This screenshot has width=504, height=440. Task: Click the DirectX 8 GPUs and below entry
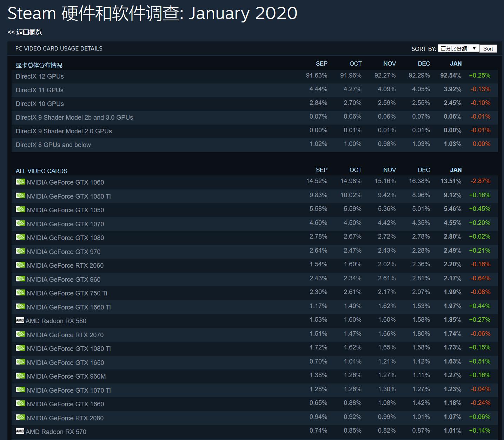(x=53, y=145)
